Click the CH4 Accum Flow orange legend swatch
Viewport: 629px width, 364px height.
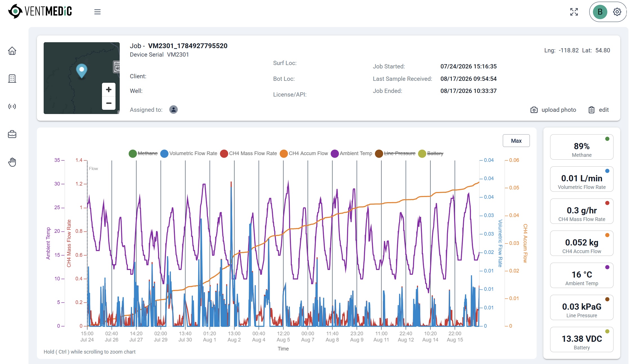coord(284,153)
